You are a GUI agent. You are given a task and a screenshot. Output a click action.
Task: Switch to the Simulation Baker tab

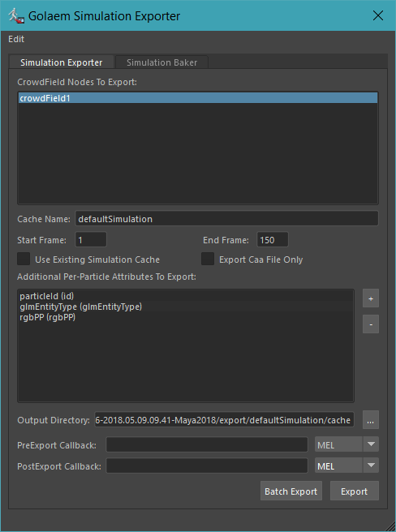click(161, 62)
